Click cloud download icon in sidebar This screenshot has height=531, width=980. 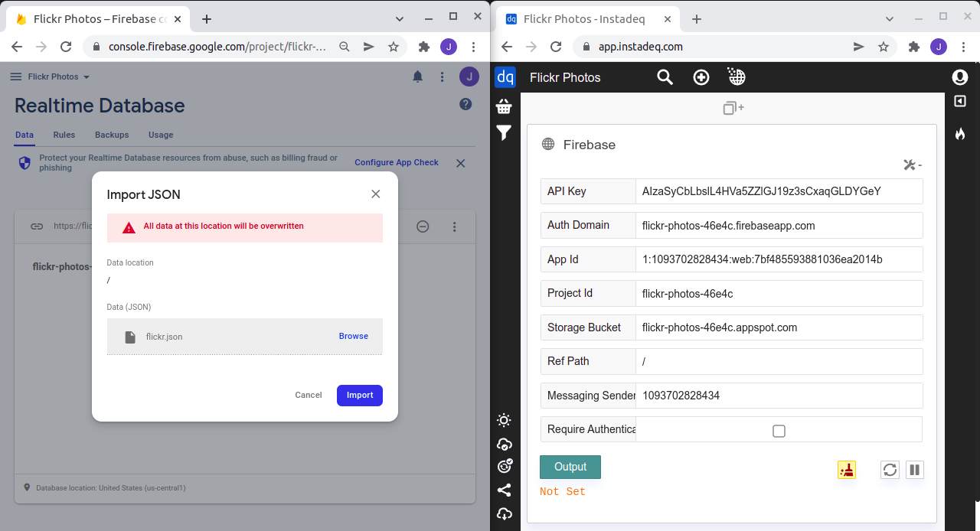click(504, 513)
